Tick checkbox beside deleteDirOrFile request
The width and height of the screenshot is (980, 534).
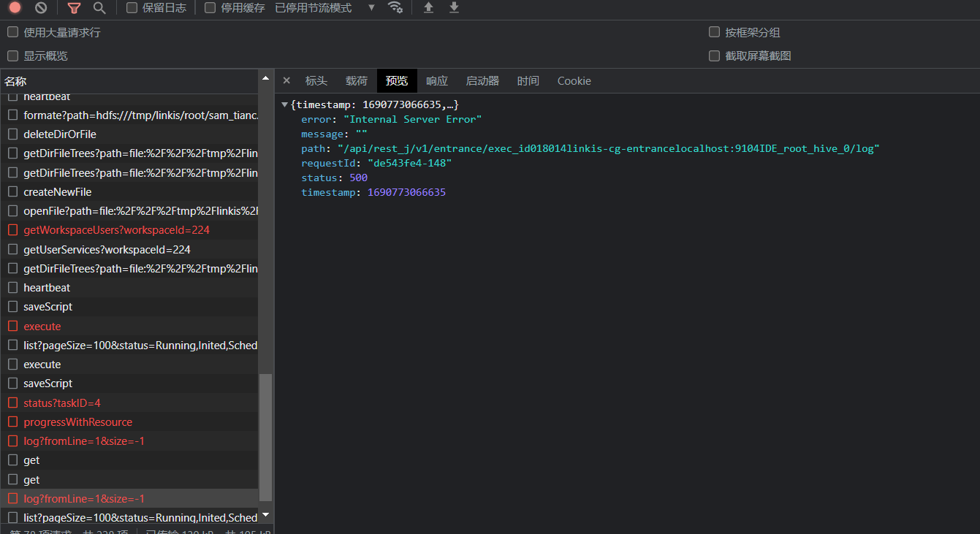coord(12,134)
